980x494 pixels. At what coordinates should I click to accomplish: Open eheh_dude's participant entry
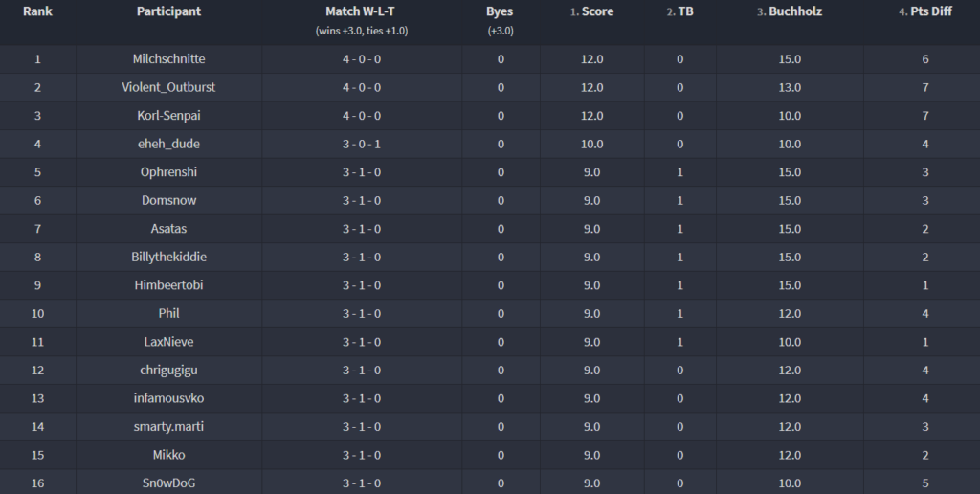click(168, 144)
